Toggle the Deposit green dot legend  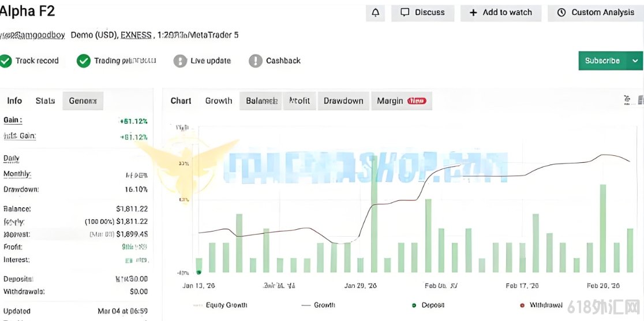point(428,305)
